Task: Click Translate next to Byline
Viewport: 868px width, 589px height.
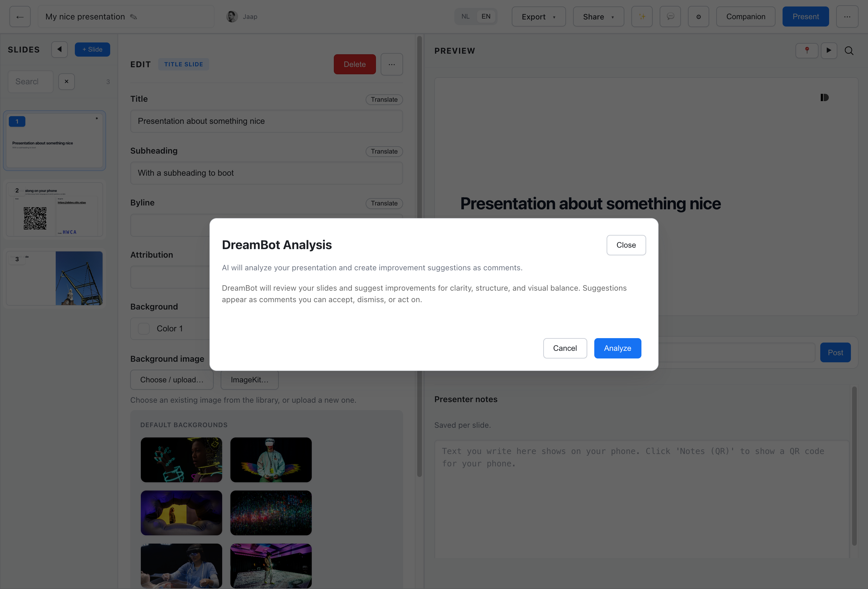Action: pos(384,203)
